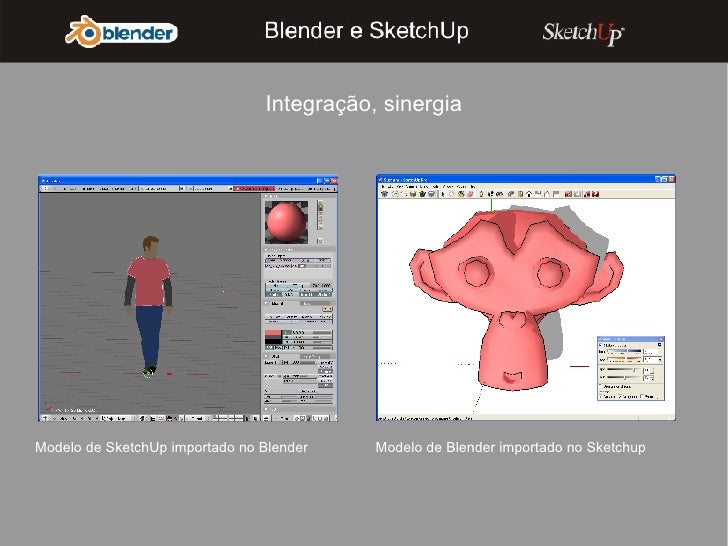Toggle On ground shadow checkbox
This screenshot has width=728, height=546.
point(620,396)
